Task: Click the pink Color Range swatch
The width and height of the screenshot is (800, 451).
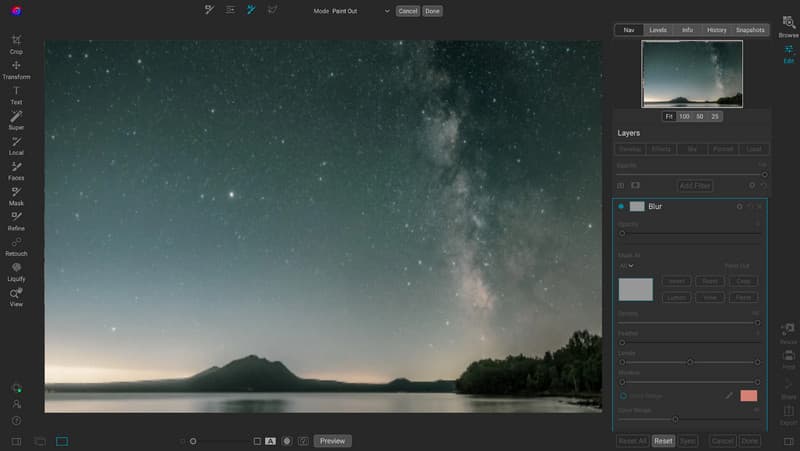Action: pos(748,395)
